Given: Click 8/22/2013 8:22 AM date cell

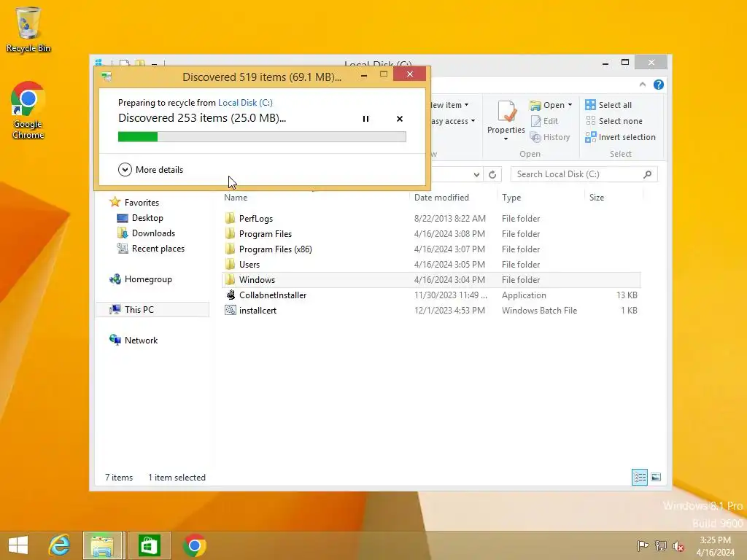Looking at the screenshot, I should click(449, 219).
